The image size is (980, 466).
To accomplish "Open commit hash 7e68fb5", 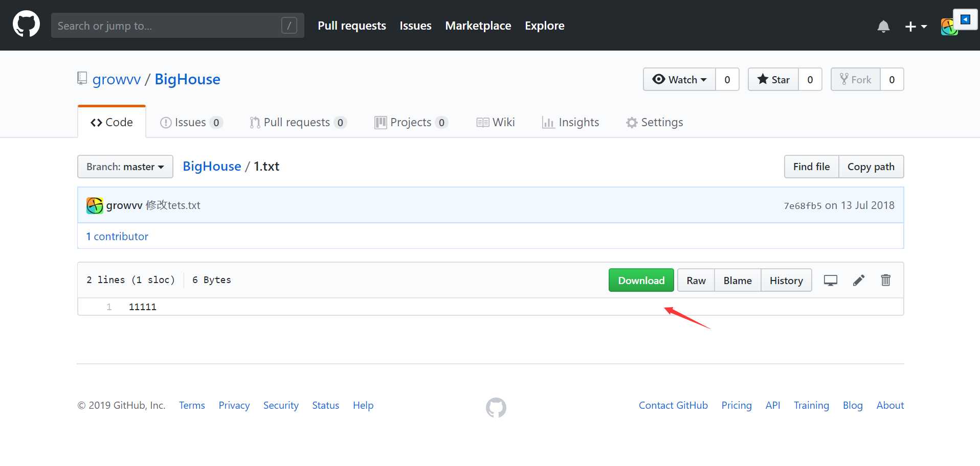I will [803, 205].
